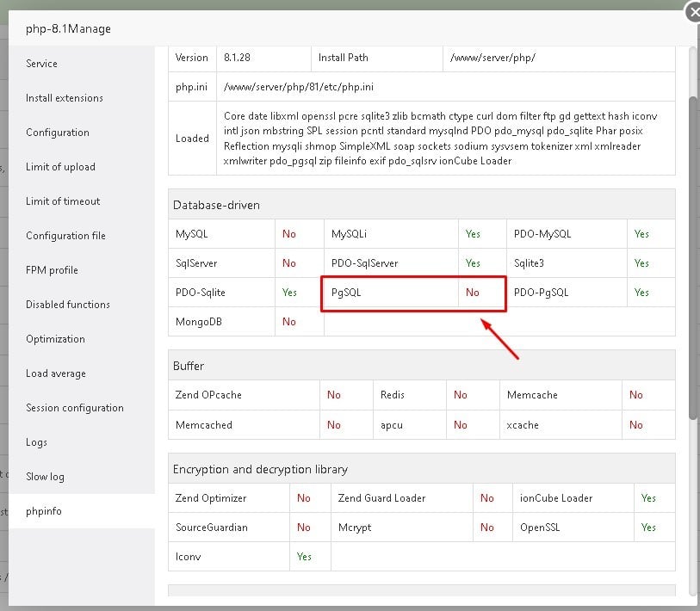View the Load average page
700x611 pixels.
tap(55, 373)
